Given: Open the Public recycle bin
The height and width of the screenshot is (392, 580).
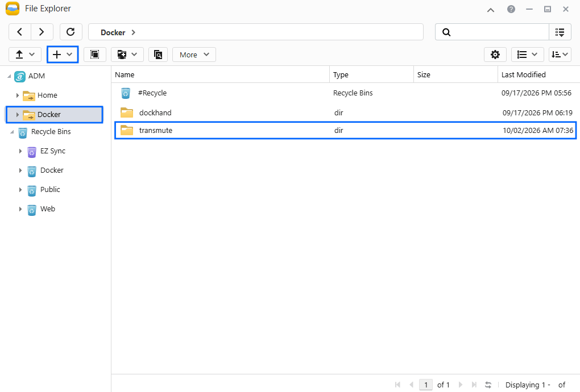Looking at the screenshot, I should point(50,190).
